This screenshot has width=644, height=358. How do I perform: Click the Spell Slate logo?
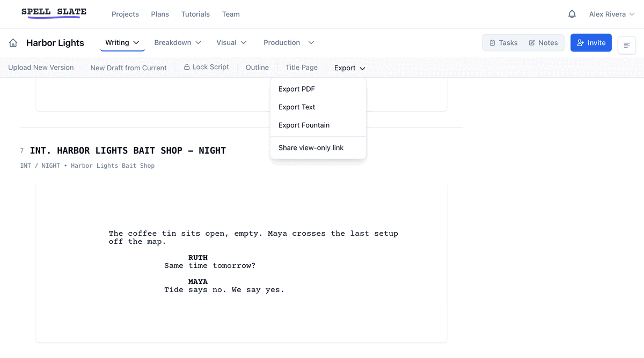click(54, 12)
